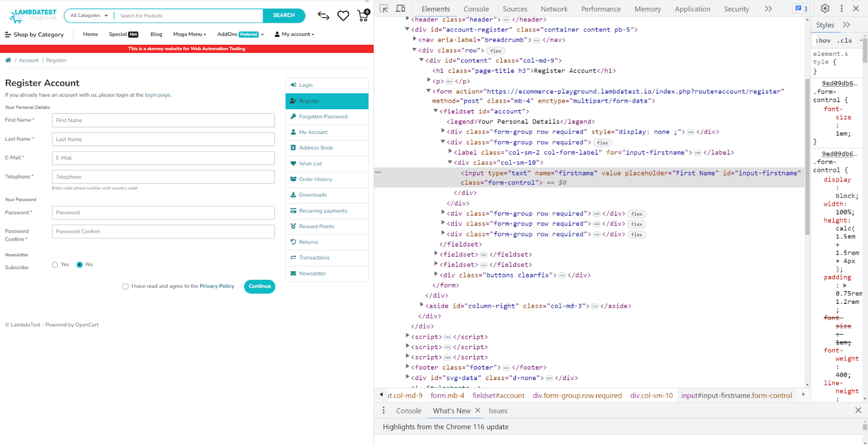Select the No newsletter radio button

(x=80, y=265)
